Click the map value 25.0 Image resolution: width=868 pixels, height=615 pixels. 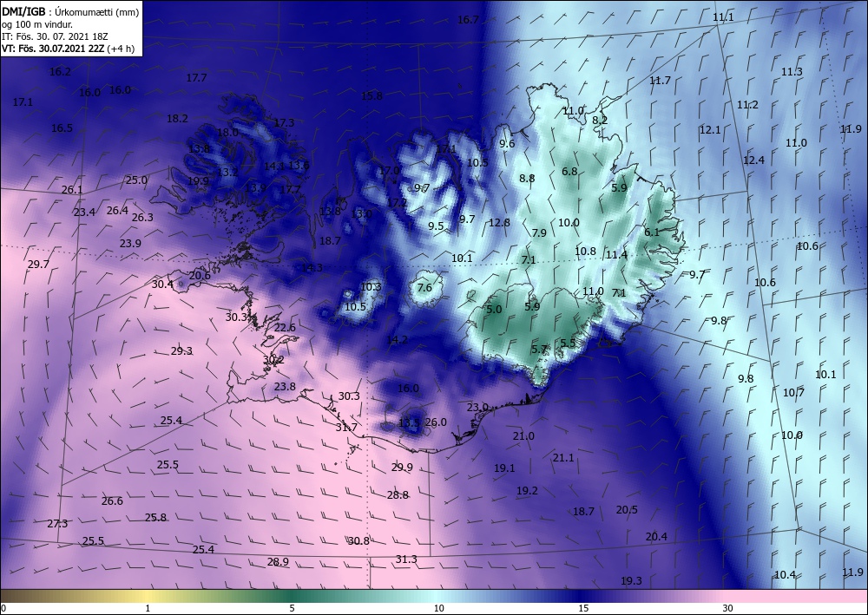(136, 180)
